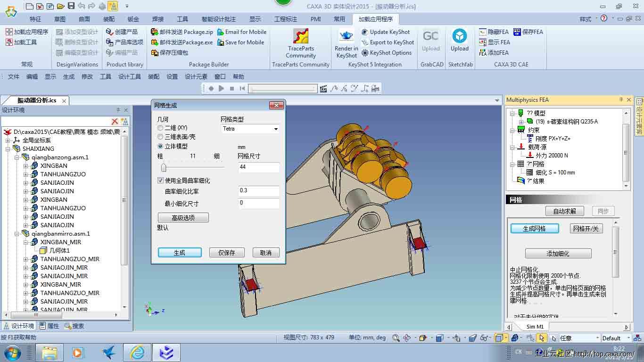Click Email for Mobile

click(x=242, y=32)
